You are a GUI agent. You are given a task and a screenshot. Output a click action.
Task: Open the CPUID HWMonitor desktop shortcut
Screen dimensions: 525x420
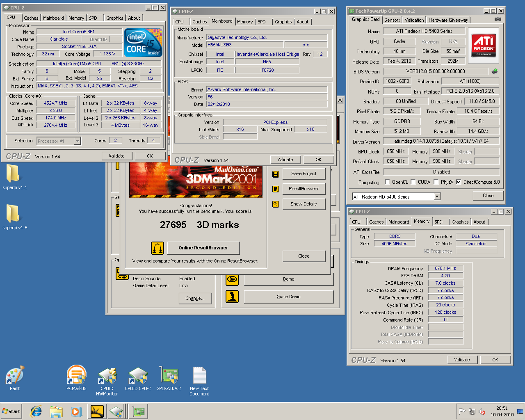pos(107,376)
